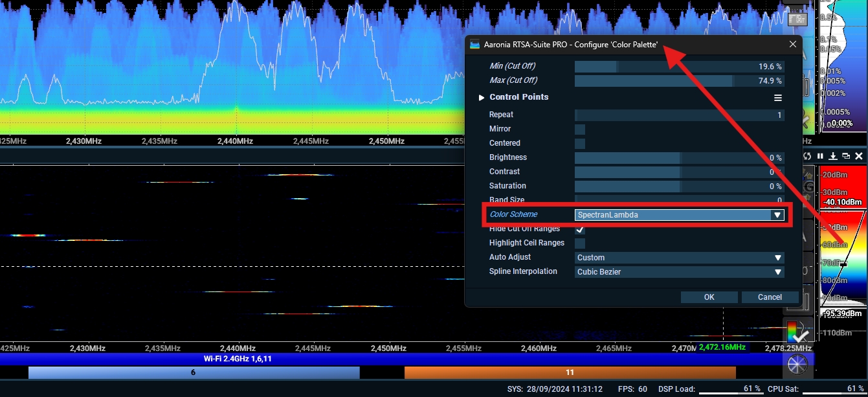Image resolution: width=868 pixels, height=397 pixels.
Task: Expand the Control Points section
Action: tap(481, 98)
